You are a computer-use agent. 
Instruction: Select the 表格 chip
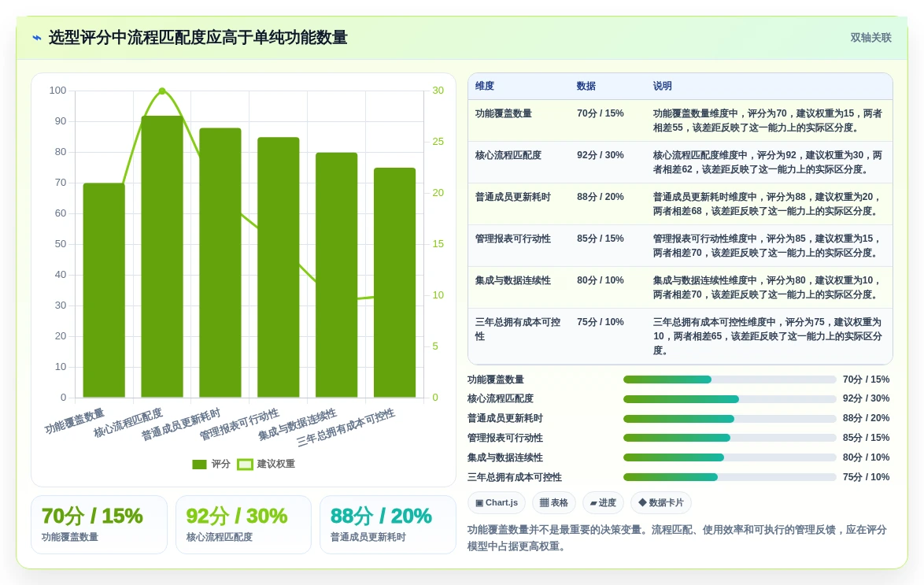click(554, 502)
